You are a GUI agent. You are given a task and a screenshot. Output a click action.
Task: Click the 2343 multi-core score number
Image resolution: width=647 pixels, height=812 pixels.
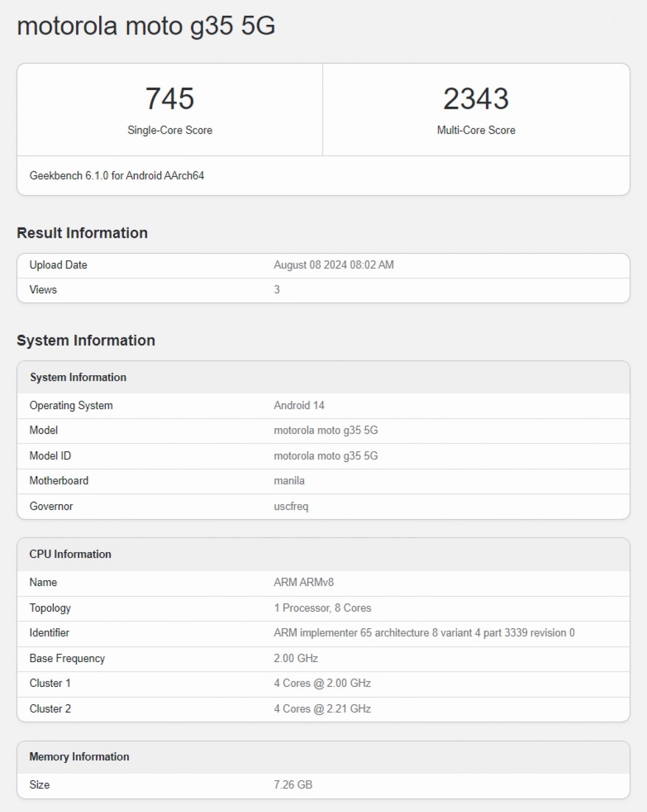click(x=476, y=99)
